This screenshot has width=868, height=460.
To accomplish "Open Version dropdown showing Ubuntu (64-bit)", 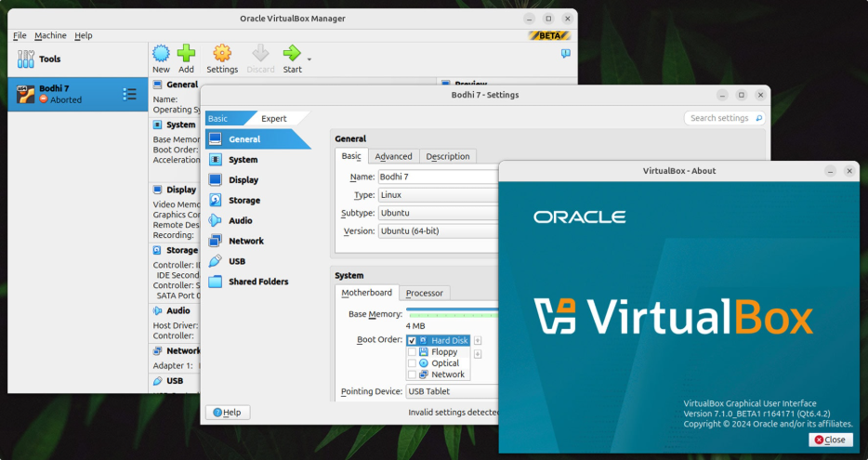I will click(x=438, y=230).
